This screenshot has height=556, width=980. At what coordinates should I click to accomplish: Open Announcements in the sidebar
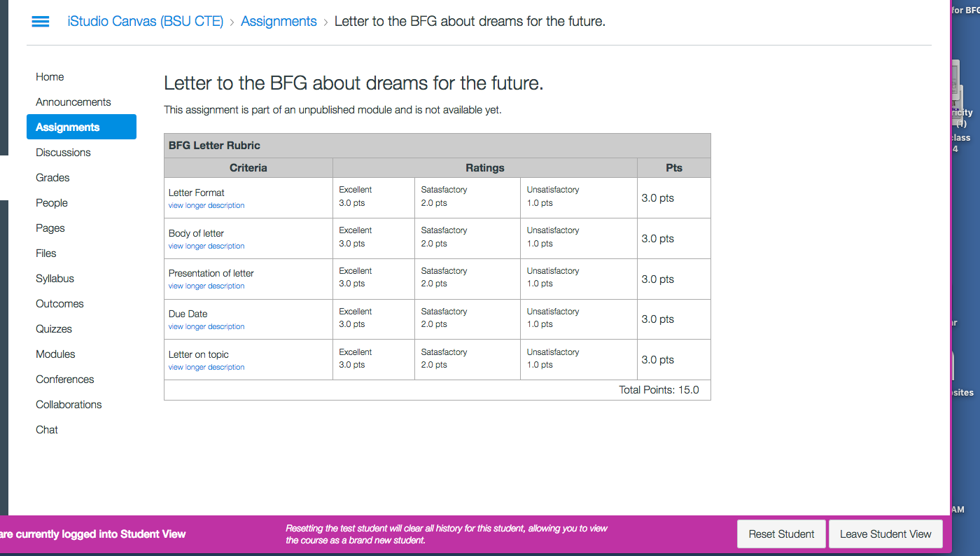pos(73,102)
